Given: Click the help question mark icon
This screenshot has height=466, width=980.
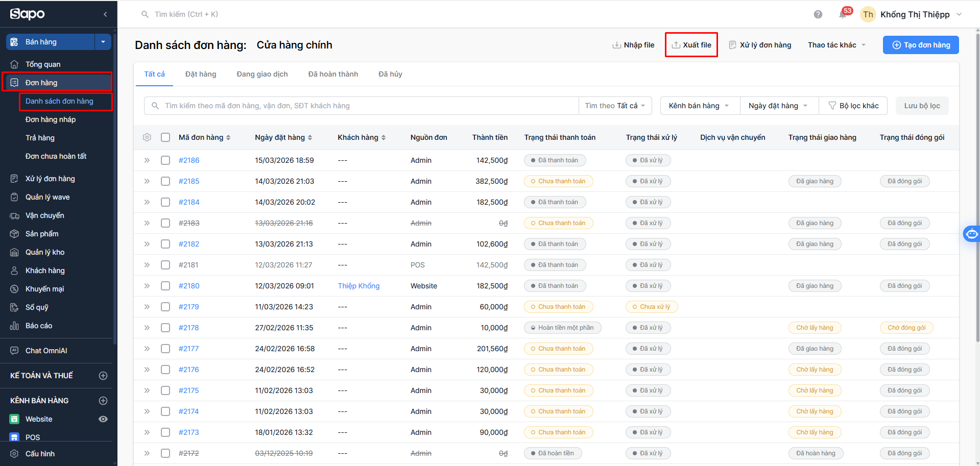Looking at the screenshot, I should click(818, 14).
